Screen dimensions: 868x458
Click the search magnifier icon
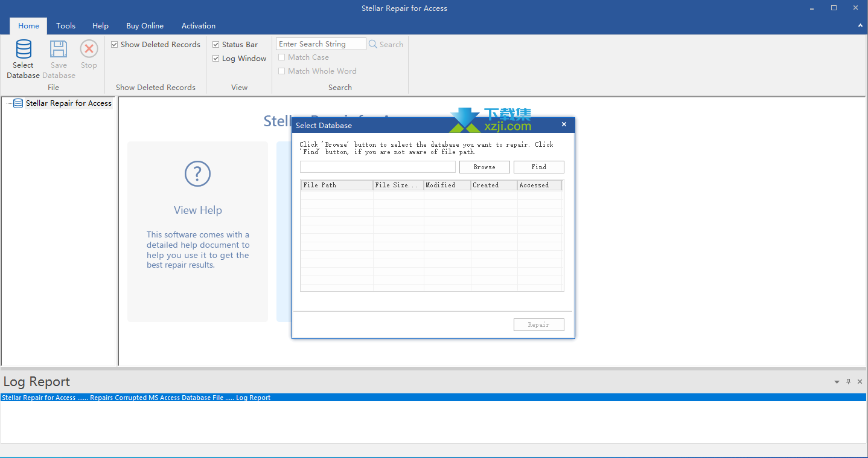coord(373,44)
